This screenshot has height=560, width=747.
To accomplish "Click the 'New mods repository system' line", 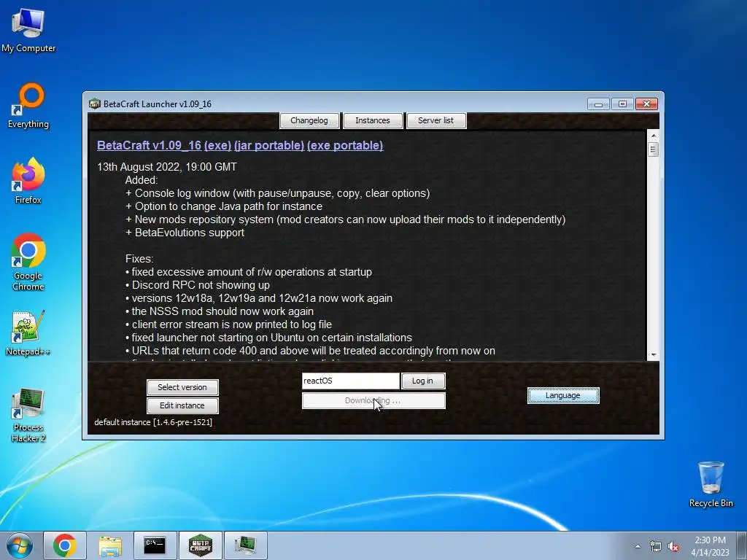I will tap(345, 219).
